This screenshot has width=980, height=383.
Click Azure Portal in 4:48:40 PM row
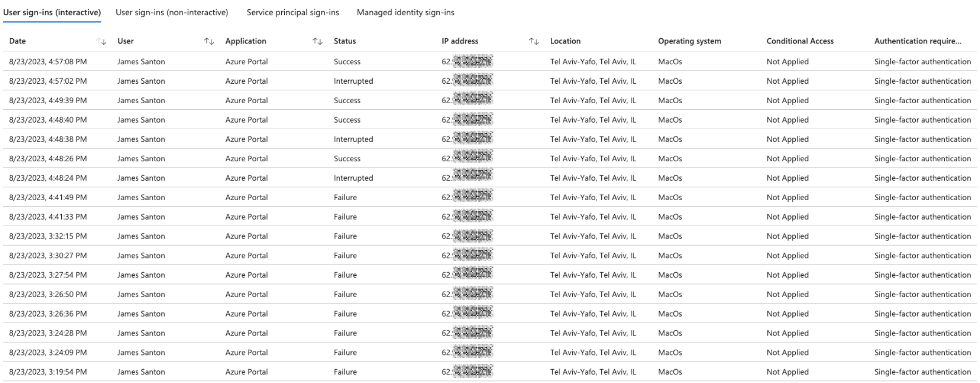coord(247,120)
